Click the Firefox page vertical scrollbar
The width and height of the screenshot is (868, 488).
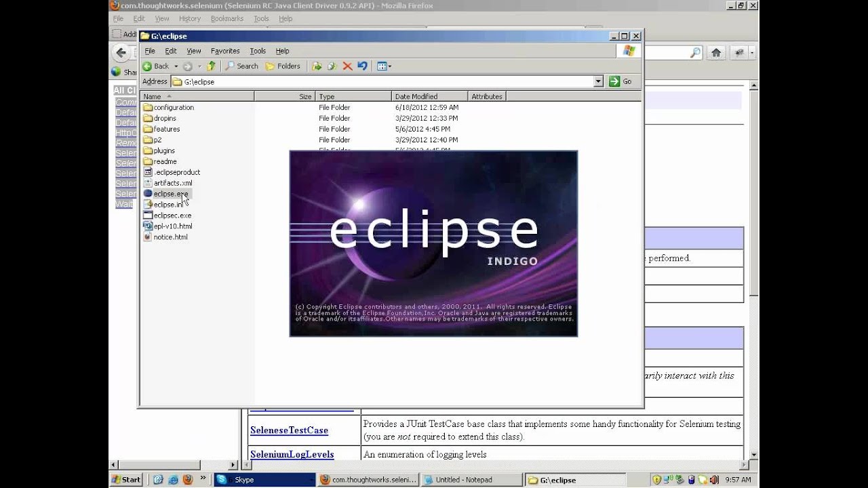coord(753,269)
